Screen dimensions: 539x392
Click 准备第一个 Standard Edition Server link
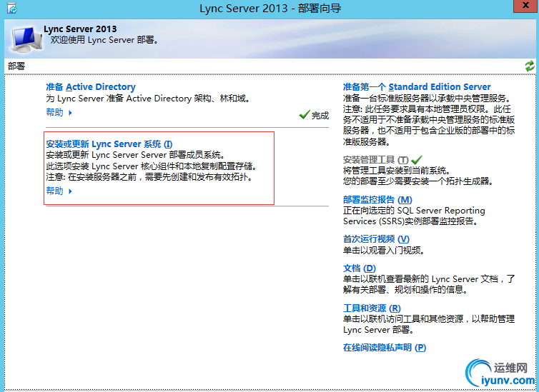coord(417,87)
